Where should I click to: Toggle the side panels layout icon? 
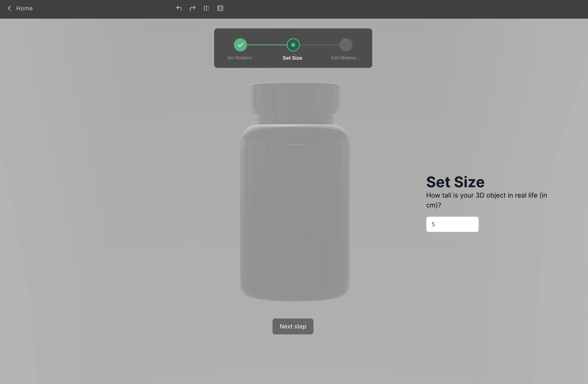[x=220, y=8]
